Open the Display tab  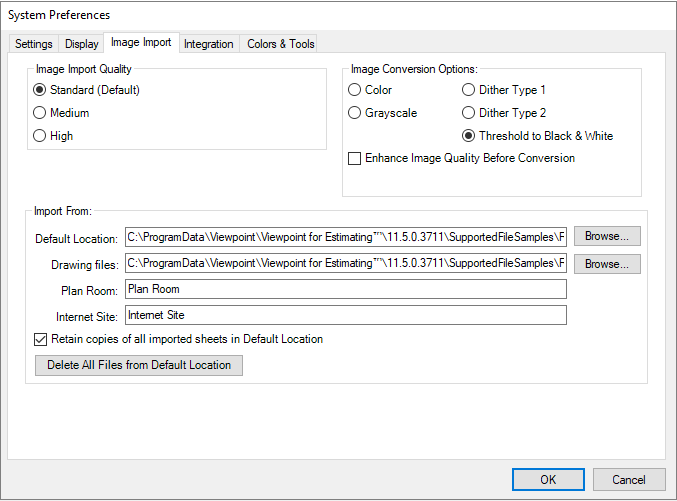(x=82, y=44)
